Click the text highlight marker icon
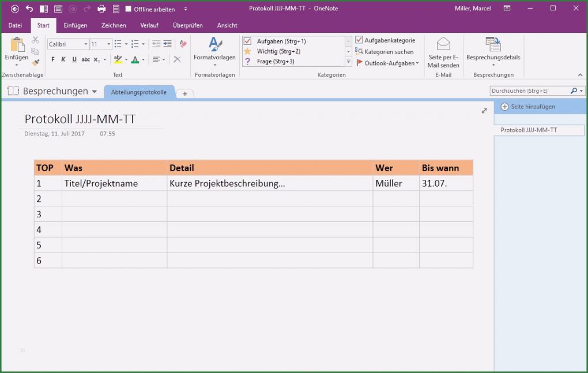588x373 pixels. [x=119, y=60]
